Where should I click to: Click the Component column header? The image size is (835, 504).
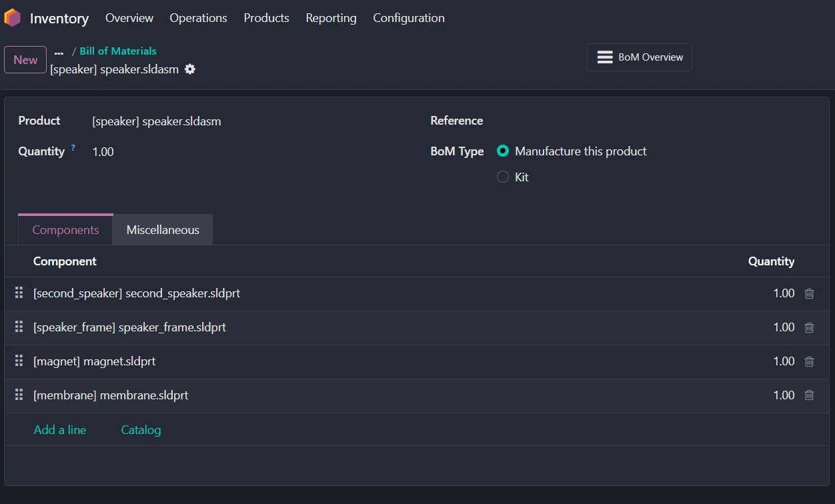pyautogui.click(x=65, y=261)
